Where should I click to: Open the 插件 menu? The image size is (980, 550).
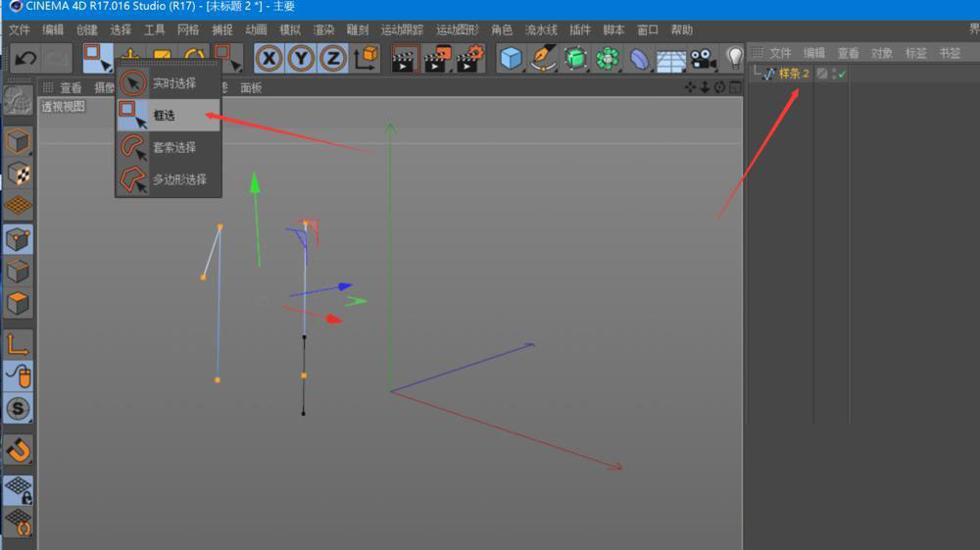579,30
